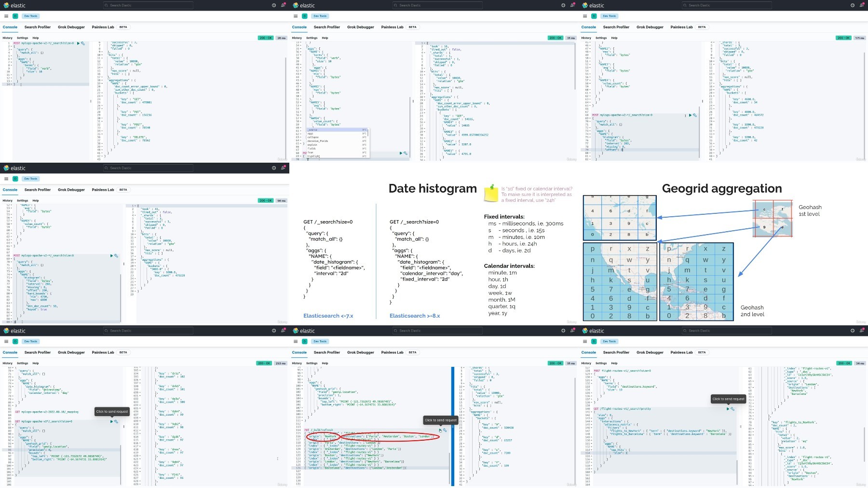Image resolution: width=868 pixels, height=488 pixels.
Task: Choose 'collapse' in the autocomplete suggestion list
Action: [x=337, y=137]
